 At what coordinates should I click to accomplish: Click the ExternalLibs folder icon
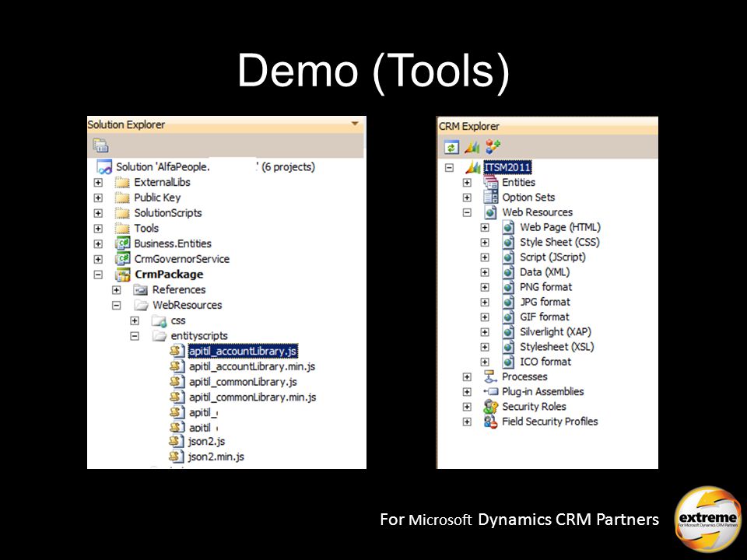click(x=122, y=182)
